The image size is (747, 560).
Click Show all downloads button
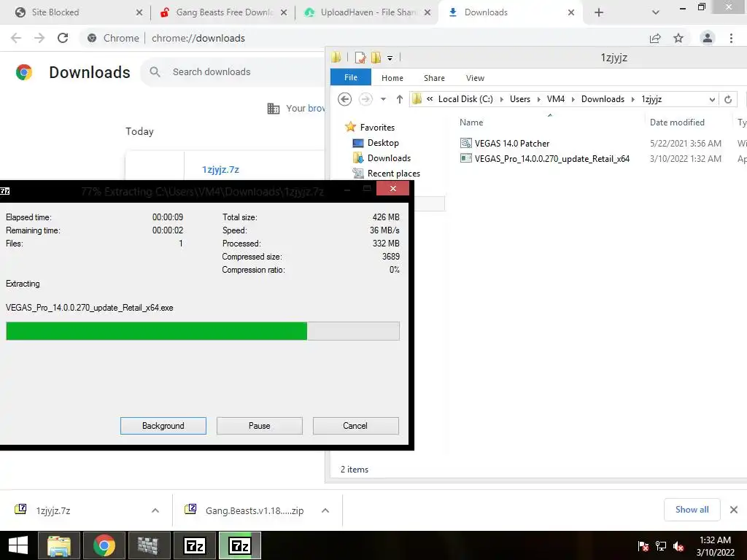(x=692, y=510)
